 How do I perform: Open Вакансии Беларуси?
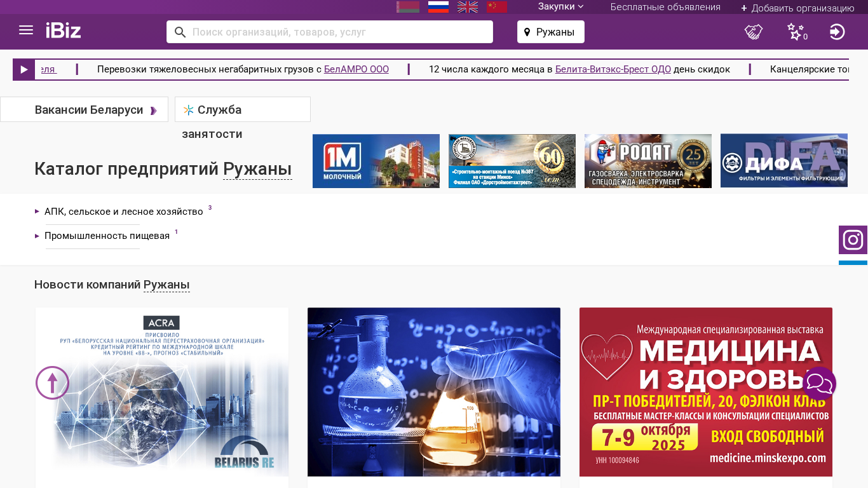pos(84,109)
